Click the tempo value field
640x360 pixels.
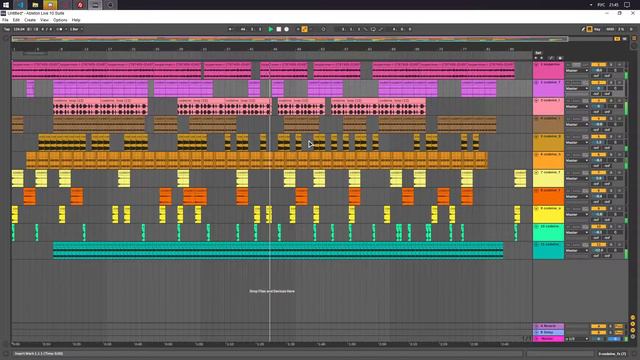pos(19,29)
